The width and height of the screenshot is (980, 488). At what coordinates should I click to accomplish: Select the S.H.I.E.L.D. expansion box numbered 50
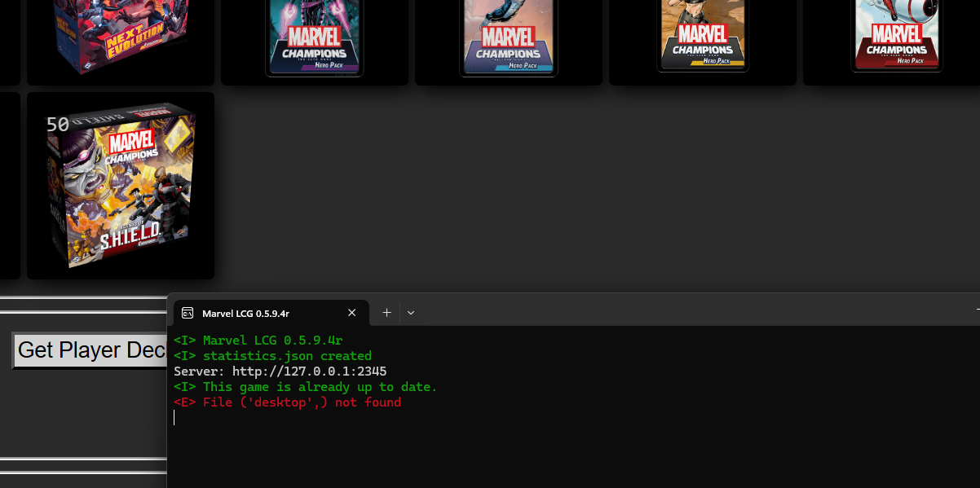(x=121, y=186)
